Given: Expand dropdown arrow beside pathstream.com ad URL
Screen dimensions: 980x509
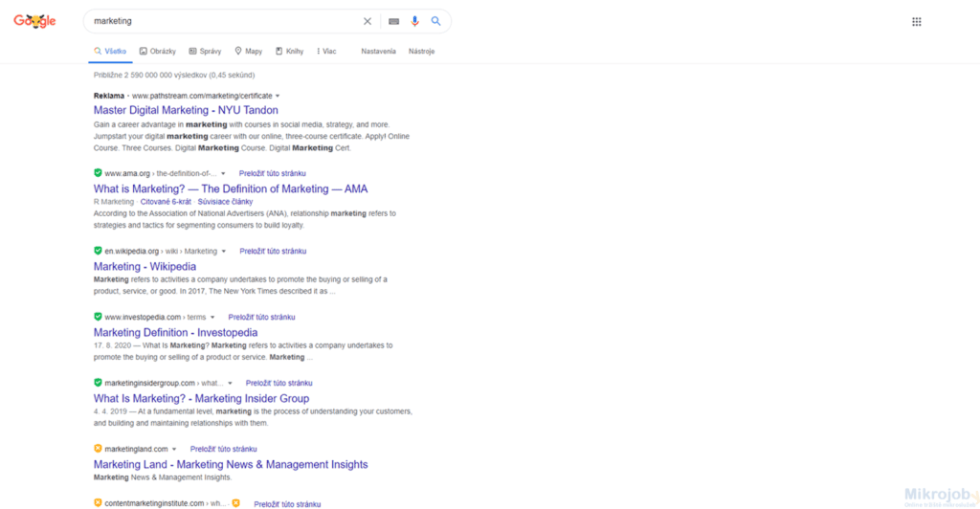Looking at the screenshot, I should click(x=278, y=97).
